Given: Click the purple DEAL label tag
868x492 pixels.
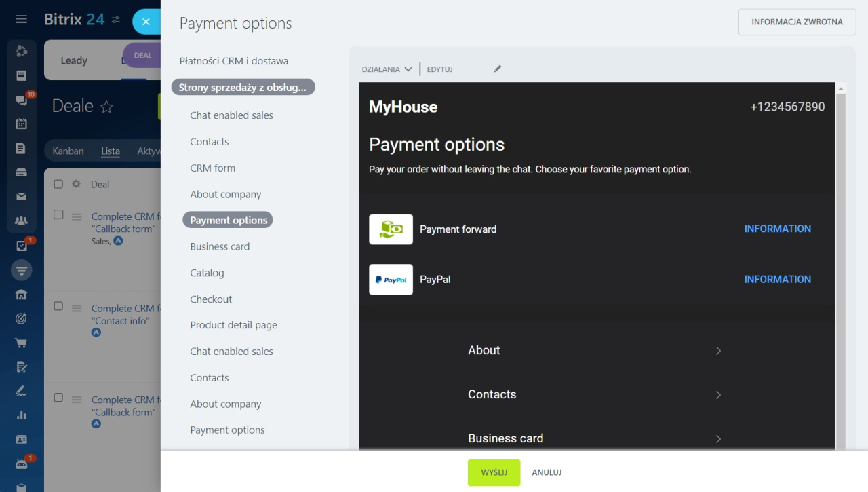Looking at the screenshot, I should click(x=142, y=56).
